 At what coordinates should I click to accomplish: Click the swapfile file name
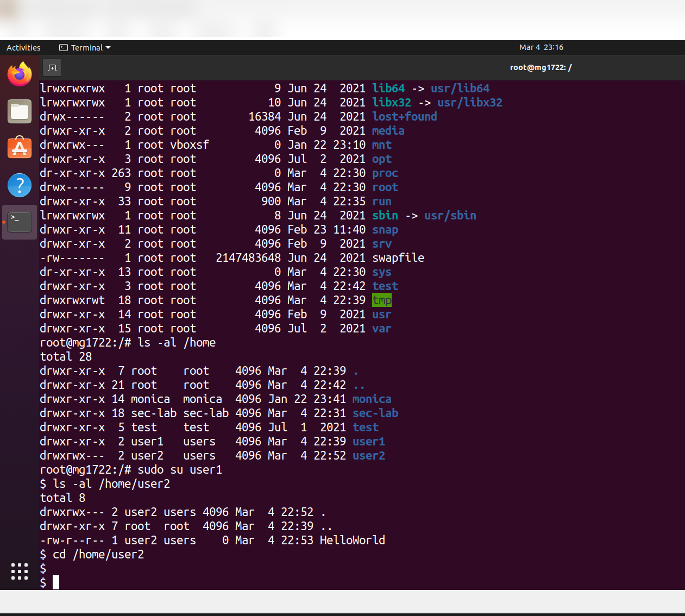(398, 257)
